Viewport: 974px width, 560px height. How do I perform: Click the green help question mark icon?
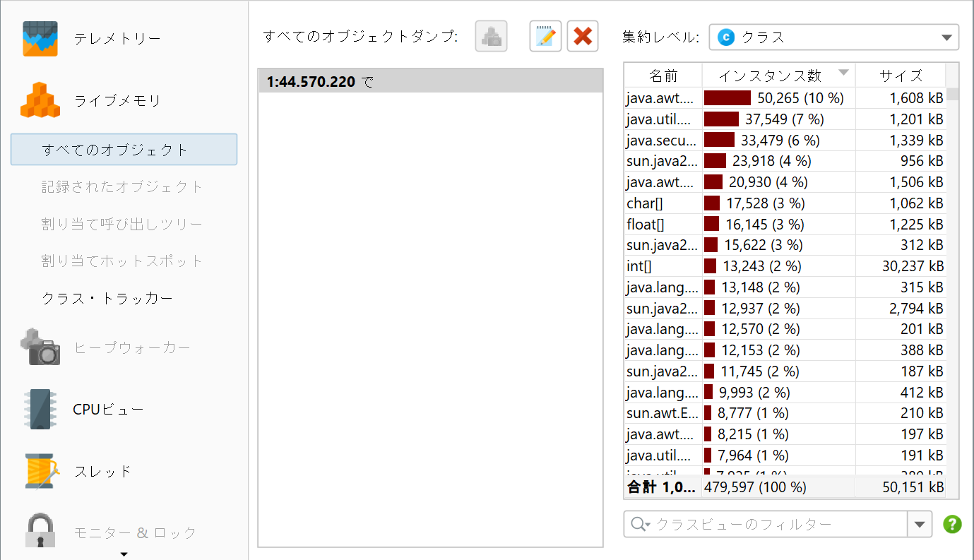(952, 524)
